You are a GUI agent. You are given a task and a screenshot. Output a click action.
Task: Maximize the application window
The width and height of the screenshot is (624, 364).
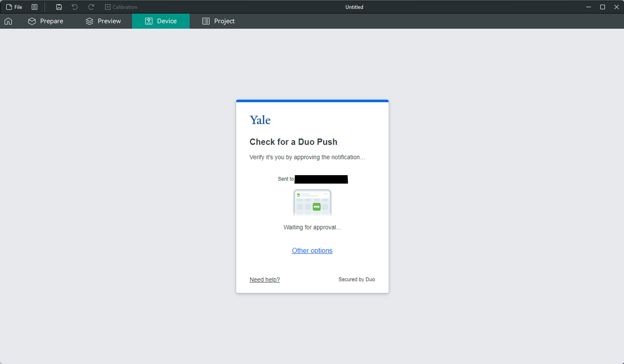(x=603, y=7)
